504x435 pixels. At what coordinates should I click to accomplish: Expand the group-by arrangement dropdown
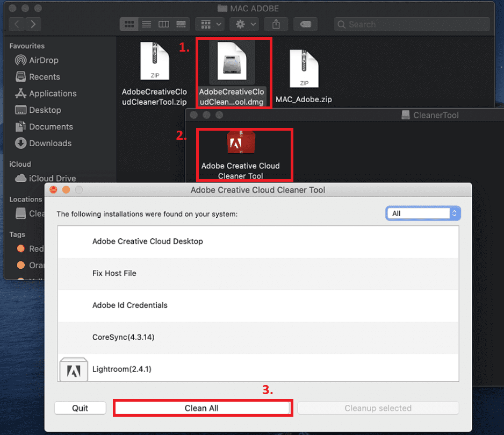click(211, 24)
